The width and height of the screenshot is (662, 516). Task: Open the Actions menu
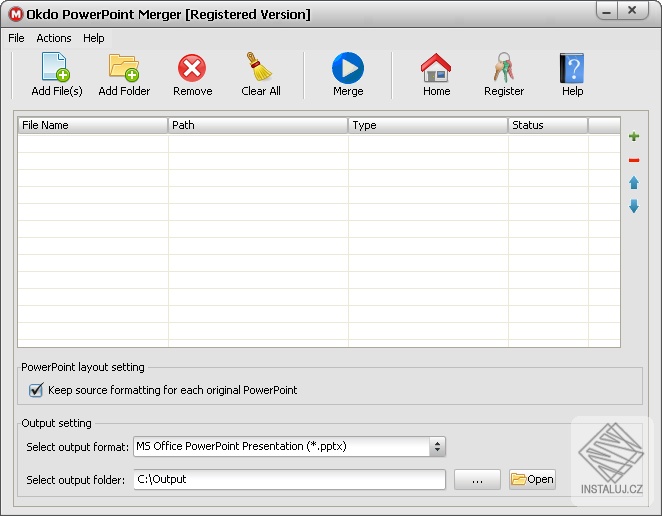54,38
